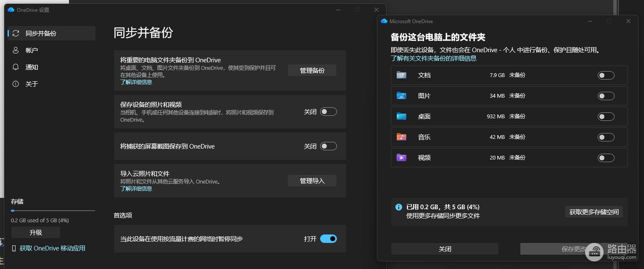Enable backup for 音乐 folder
Screen dimensions: 644x269
coord(606,137)
